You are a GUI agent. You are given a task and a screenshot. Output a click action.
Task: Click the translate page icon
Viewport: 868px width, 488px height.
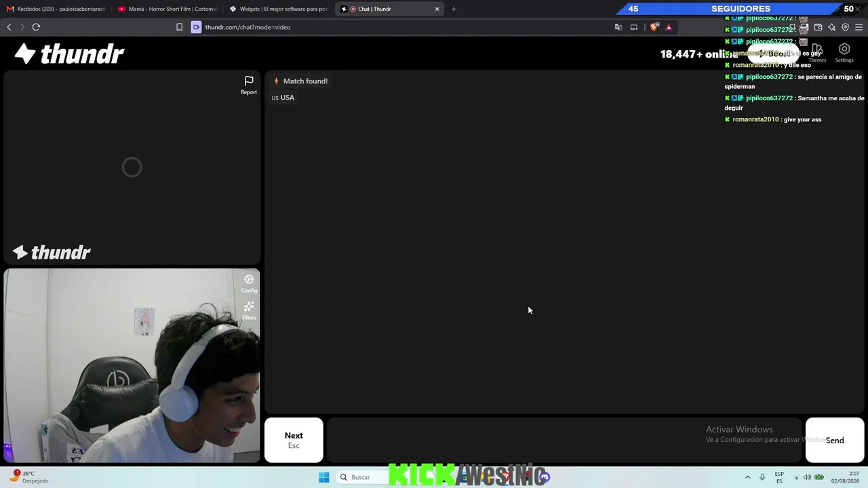[618, 27]
